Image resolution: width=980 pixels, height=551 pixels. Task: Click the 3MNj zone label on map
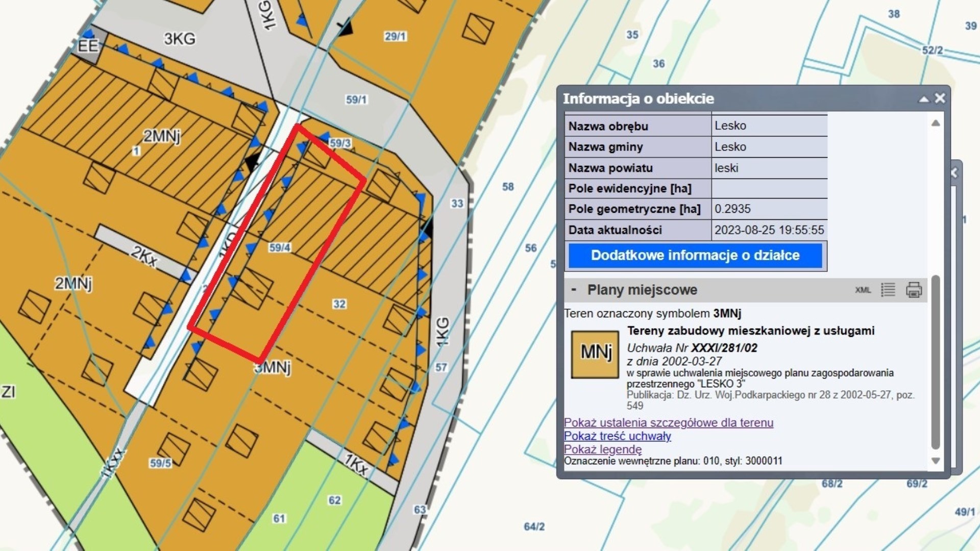[273, 367]
